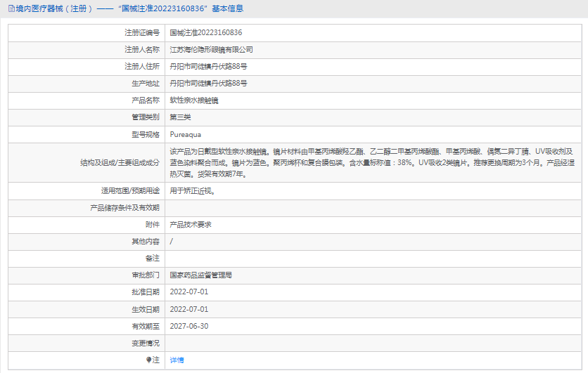Click the intended use text 用于矫正近视
588x373 pixels.
coord(192,190)
